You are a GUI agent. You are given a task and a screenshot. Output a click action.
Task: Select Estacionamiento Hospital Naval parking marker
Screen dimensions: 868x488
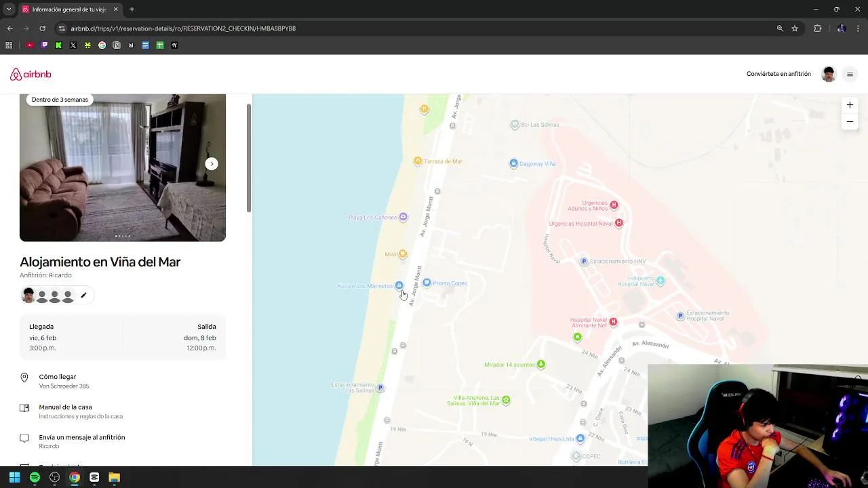coord(680,316)
